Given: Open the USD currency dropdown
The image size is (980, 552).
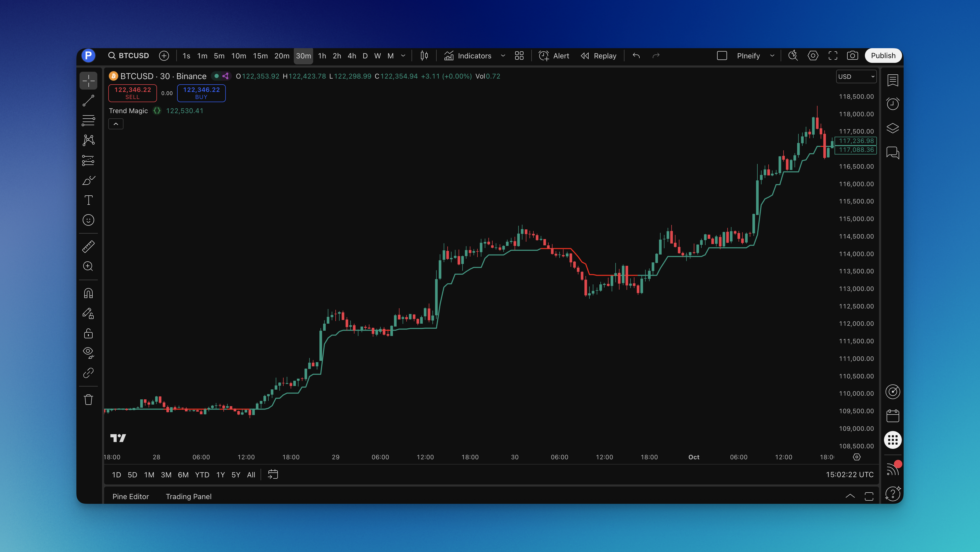Looking at the screenshot, I should pyautogui.click(x=856, y=76).
